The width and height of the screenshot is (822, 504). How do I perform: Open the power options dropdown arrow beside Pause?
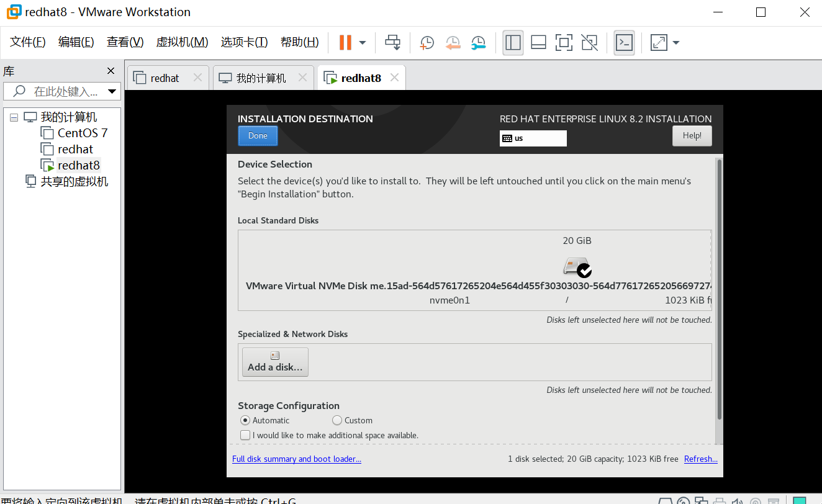click(x=363, y=43)
